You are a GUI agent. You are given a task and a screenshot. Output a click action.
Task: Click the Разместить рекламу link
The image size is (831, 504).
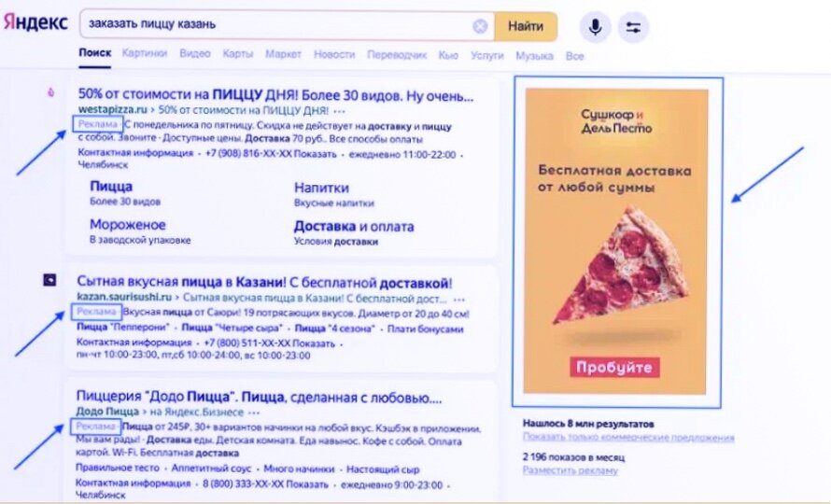[x=570, y=470]
